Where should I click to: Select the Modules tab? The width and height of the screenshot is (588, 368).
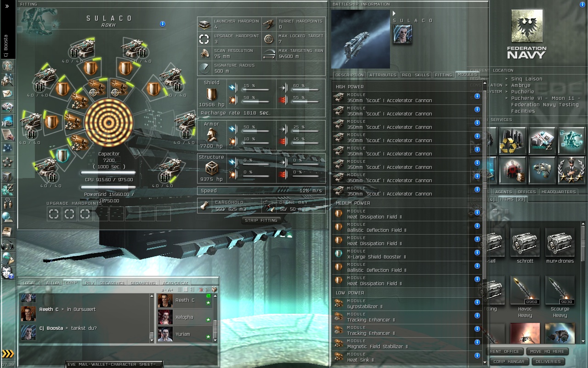point(467,75)
